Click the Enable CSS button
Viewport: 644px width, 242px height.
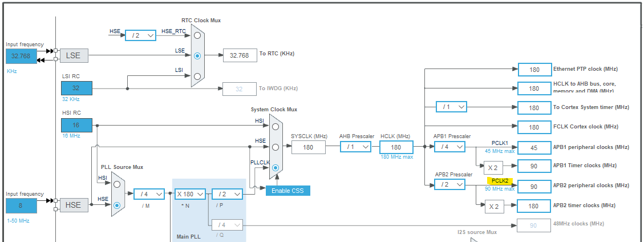coord(288,191)
